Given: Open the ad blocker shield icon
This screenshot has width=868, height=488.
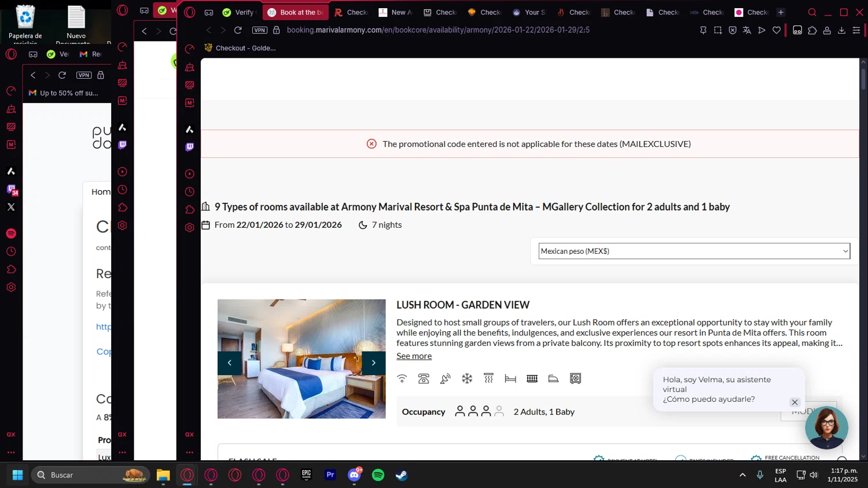Looking at the screenshot, I should [x=733, y=30].
